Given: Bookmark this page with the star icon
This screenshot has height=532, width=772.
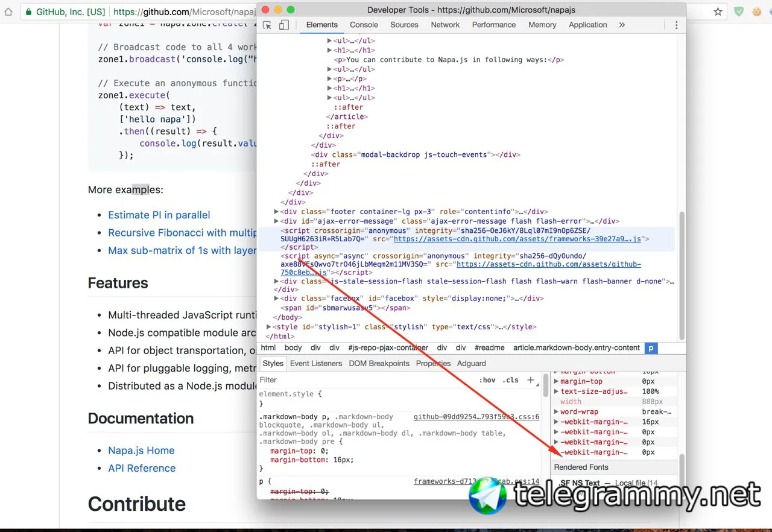Looking at the screenshot, I should point(718,11).
